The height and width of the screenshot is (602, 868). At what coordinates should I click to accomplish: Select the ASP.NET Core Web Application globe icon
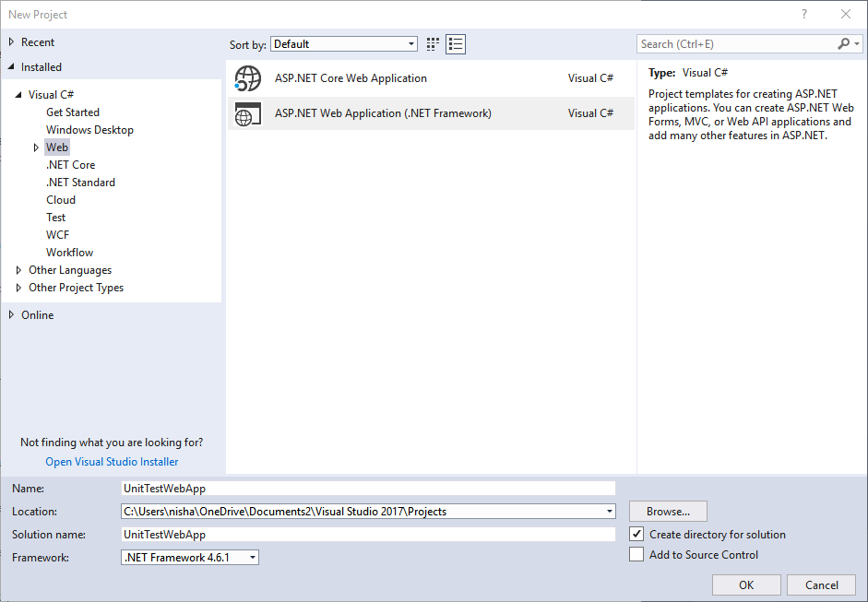point(247,78)
